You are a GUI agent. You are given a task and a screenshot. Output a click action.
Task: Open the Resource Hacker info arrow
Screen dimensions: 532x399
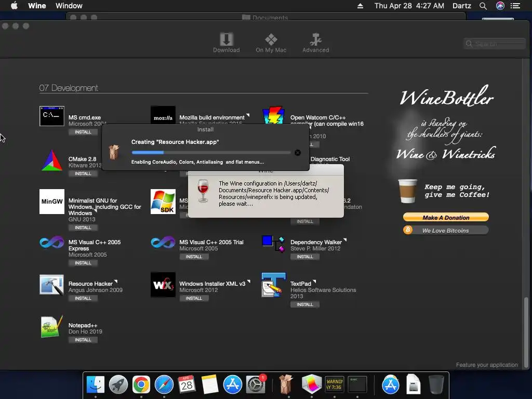coord(116,282)
